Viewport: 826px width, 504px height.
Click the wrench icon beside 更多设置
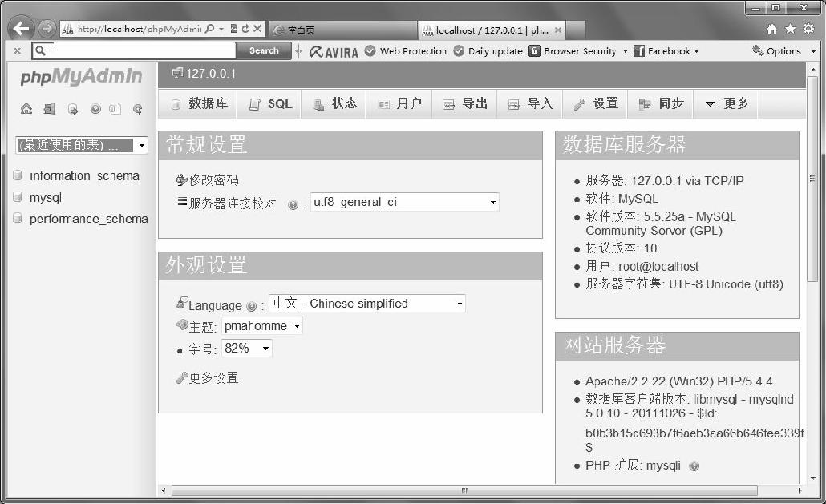click(x=182, y=377)
